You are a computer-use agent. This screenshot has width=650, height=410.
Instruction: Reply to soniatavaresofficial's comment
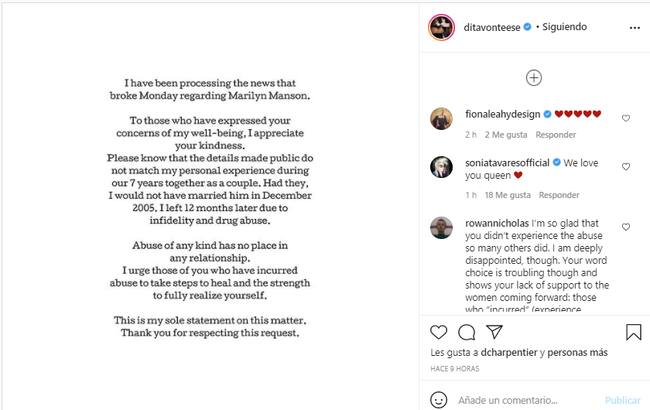point(559,195)
